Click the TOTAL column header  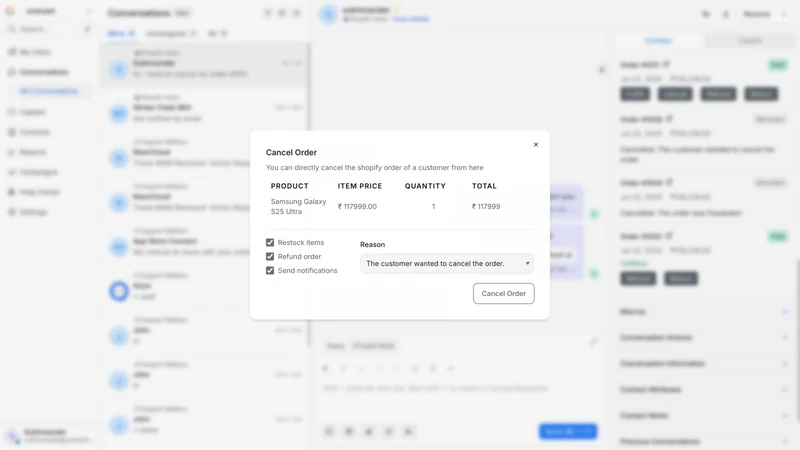point(484,186)
